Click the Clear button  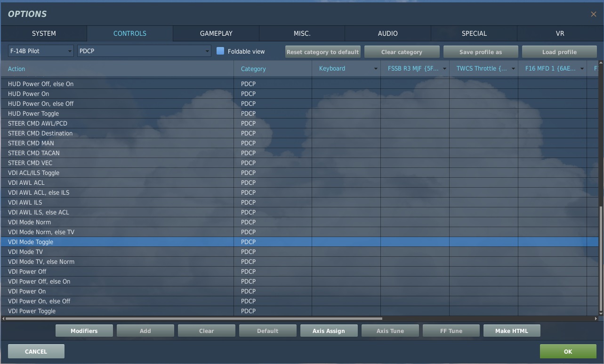click(207, 331)
